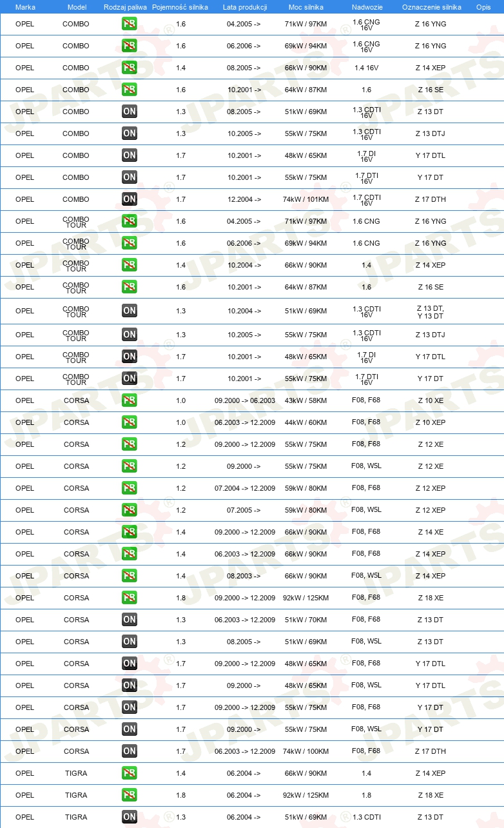Click petrol icon in COMBO TOUR 06.2006 row
504x828 pixels.
tap(130, 243)
